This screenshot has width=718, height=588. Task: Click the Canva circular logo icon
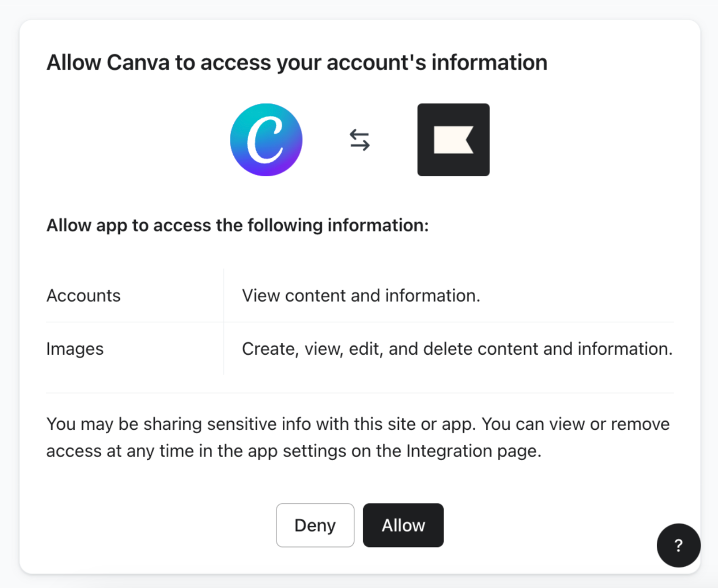[x=266, y=140]
